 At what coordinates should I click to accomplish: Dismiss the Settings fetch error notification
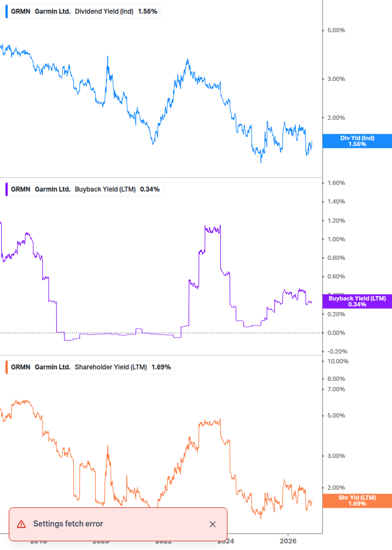[x=212, y=524]
